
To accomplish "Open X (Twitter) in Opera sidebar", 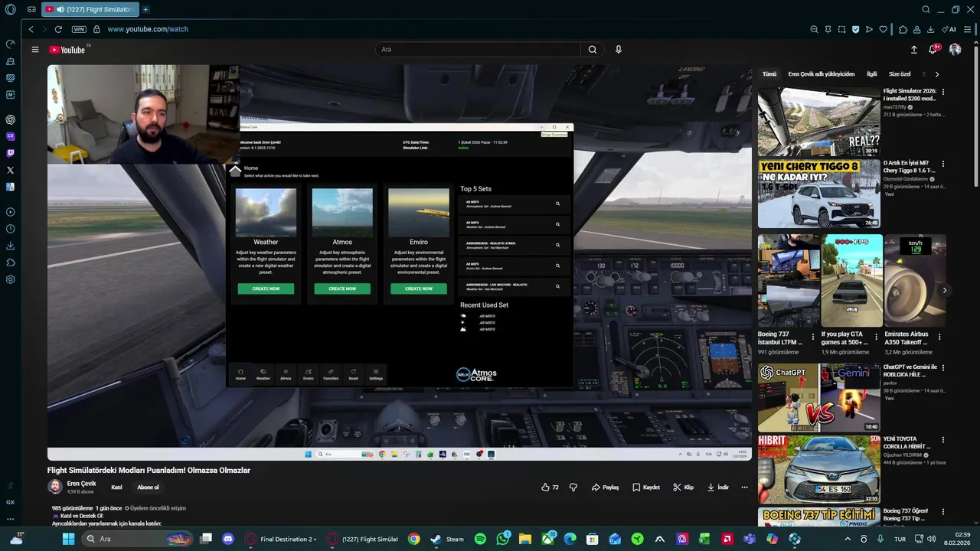I will pos(10,170).
